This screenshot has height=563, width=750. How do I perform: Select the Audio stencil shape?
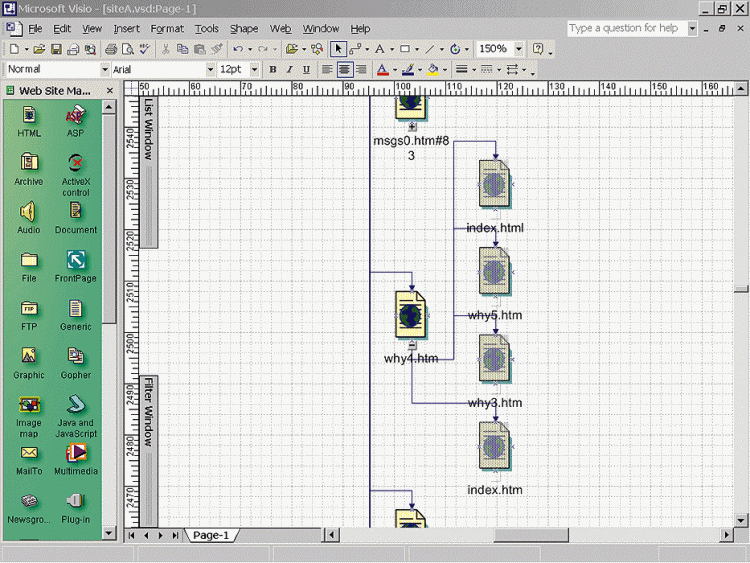click(29, 218)
